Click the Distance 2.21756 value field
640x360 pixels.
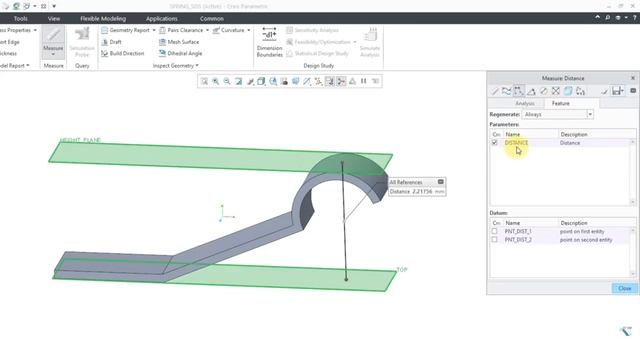point(417,191)
